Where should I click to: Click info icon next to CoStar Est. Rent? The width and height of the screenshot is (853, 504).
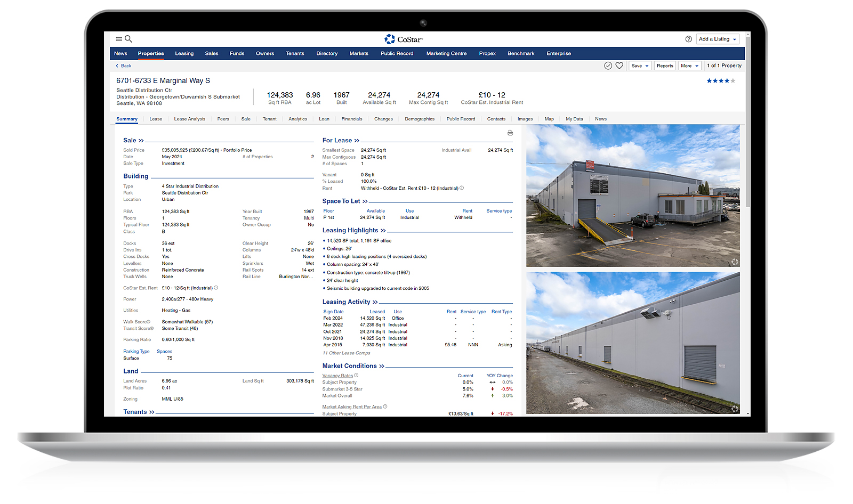[x=216, y=288]
